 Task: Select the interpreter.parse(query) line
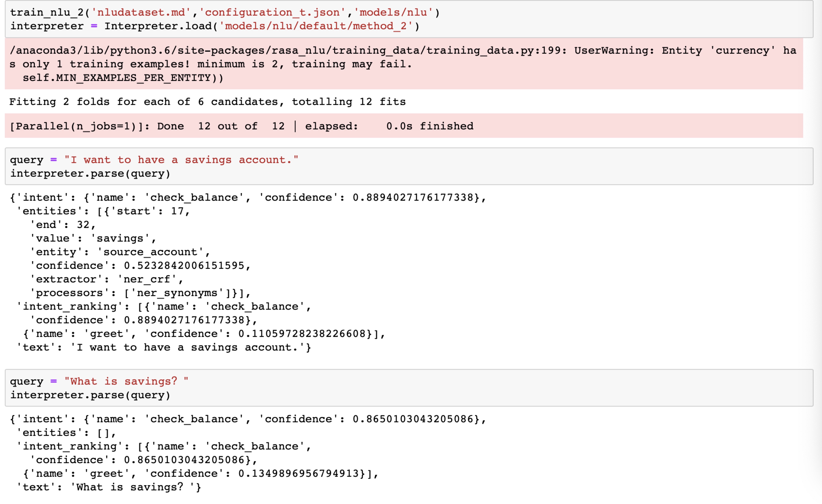pos(90,173)
